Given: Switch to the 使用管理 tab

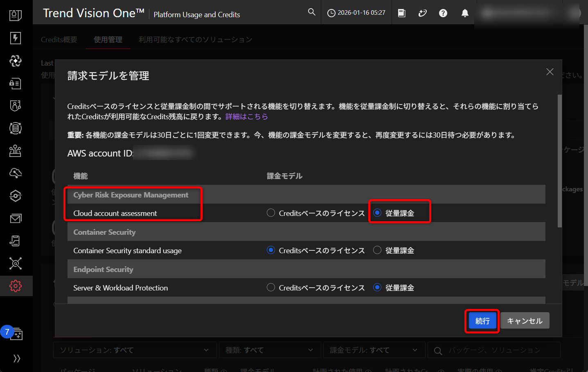Looking at the screenshot, I should (108, 39).
